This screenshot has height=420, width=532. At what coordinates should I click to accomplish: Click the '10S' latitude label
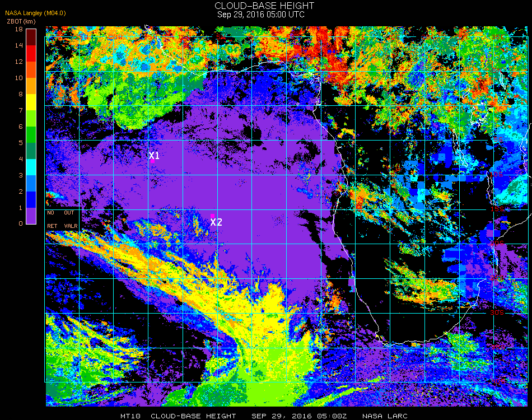(x=496, y=174)
